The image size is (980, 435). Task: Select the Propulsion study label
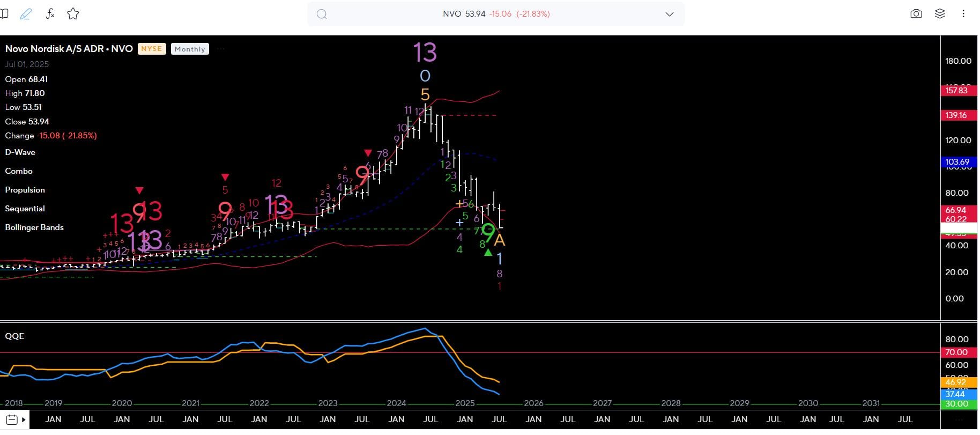(25, 190)
